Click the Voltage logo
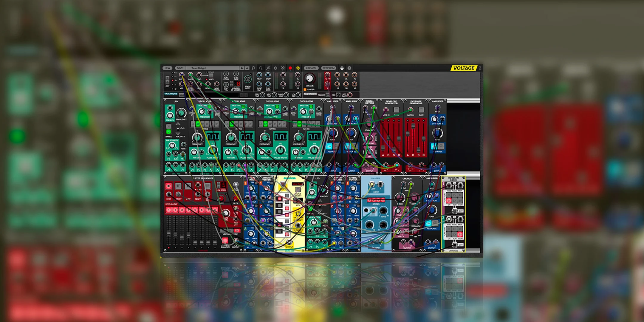644x322 pixels. tap(464, 68)
